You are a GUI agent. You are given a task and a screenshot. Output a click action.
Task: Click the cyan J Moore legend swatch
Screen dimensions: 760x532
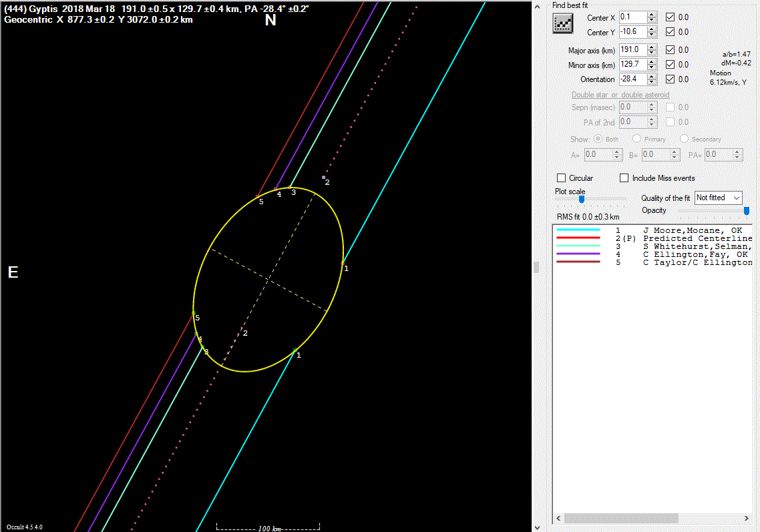(577, 230)
